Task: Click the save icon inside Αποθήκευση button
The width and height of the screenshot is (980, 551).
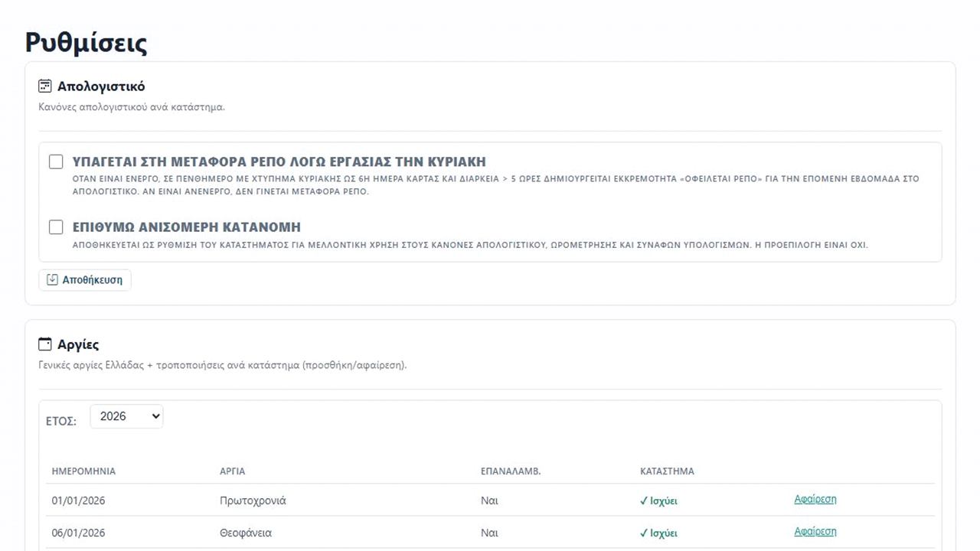Action: click(x=52, y=279)
